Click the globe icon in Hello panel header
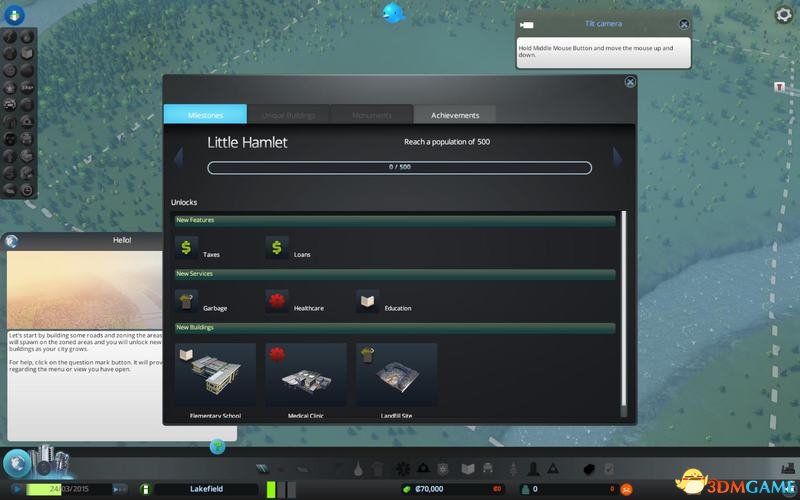800x500 pixels. 11,241
